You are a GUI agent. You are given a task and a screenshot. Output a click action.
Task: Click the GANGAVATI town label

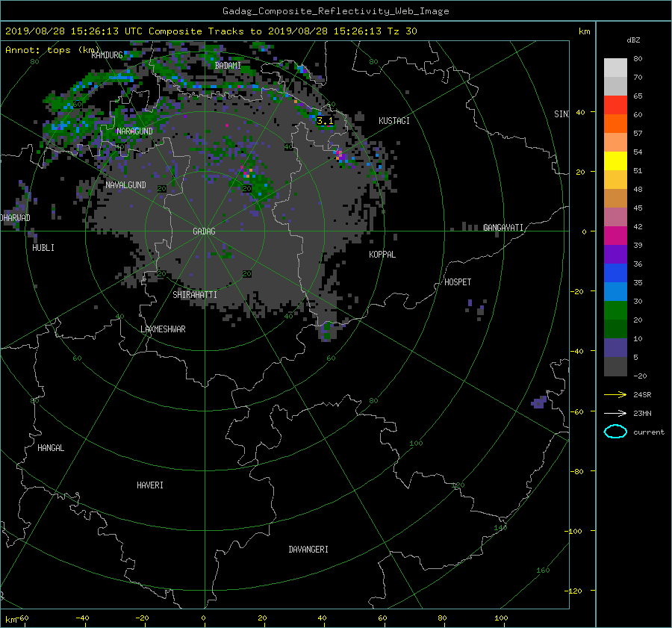tap(503, 228)
